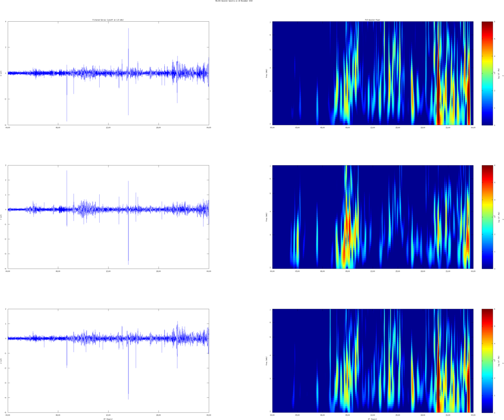Click the color bar beside the middle spectrogram
This screenshot has width=504, height=420.
(x=487, y=217)
